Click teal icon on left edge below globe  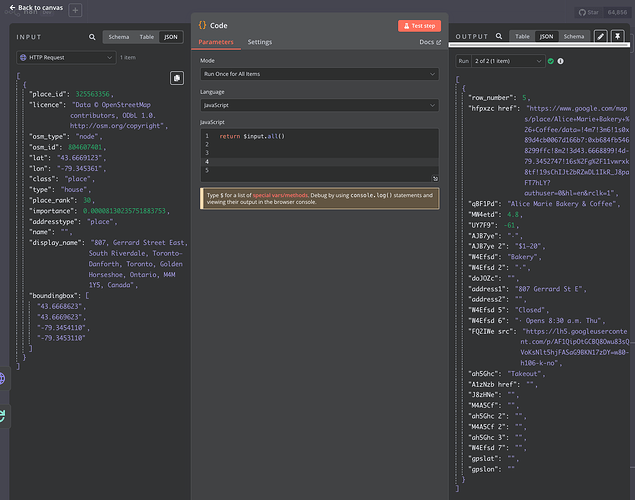click(x=2, y=416)
